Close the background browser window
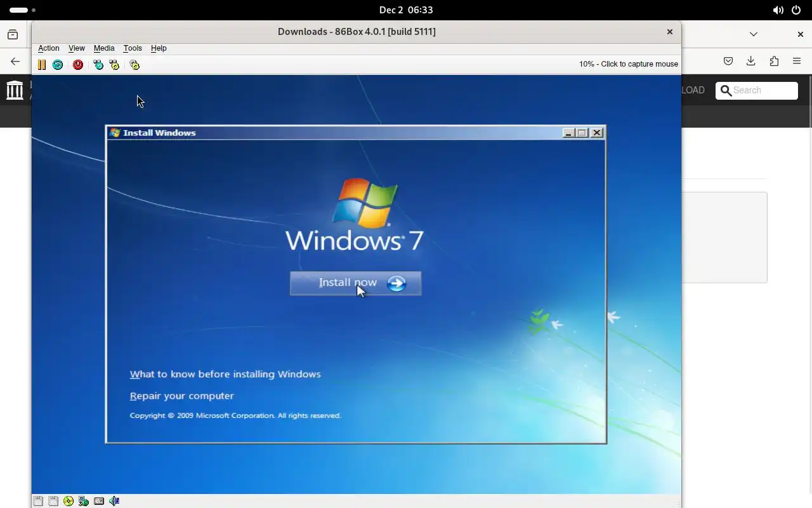This screenshot has height=508, width=812. pos(801,34)
